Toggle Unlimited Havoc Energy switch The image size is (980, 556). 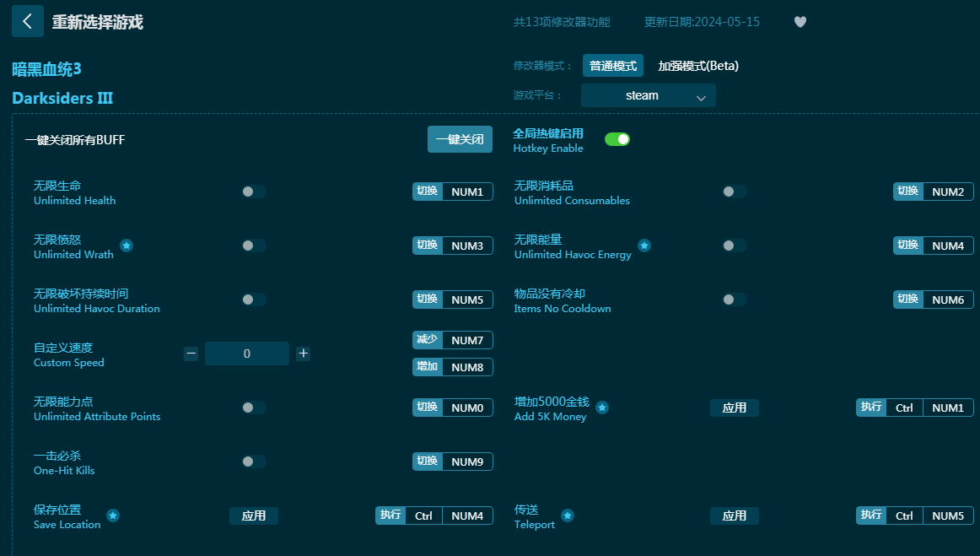(735, 246)
